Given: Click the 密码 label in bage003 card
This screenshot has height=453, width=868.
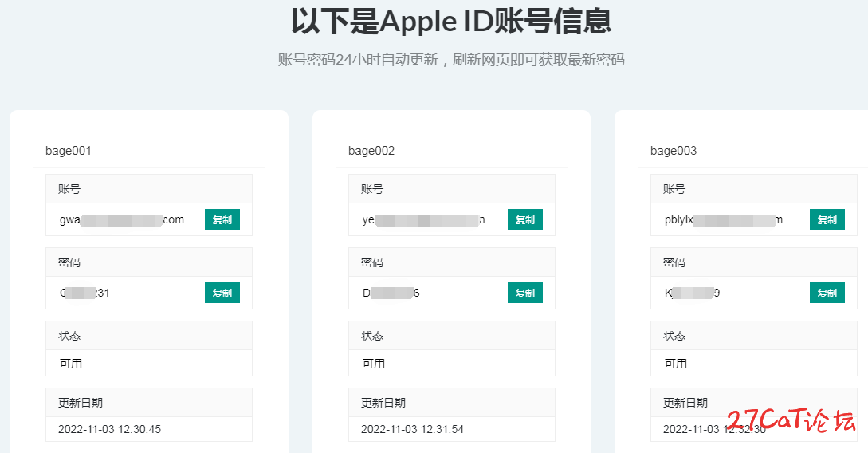Looking at the screenshot, I should 674,262.
